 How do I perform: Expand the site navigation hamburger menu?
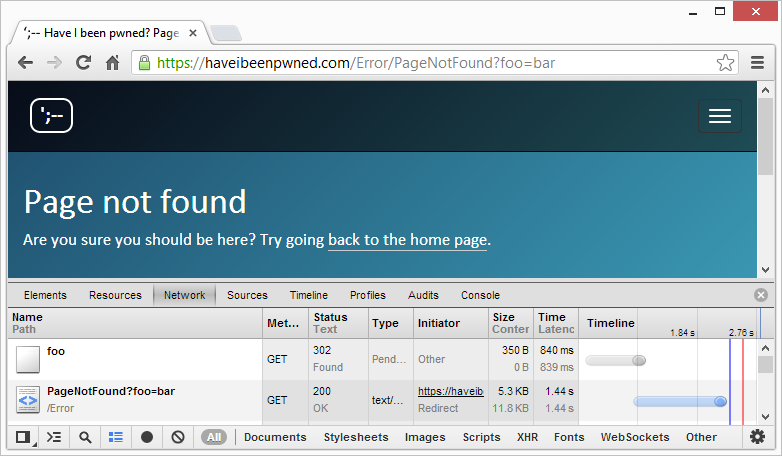coord(720,116)
